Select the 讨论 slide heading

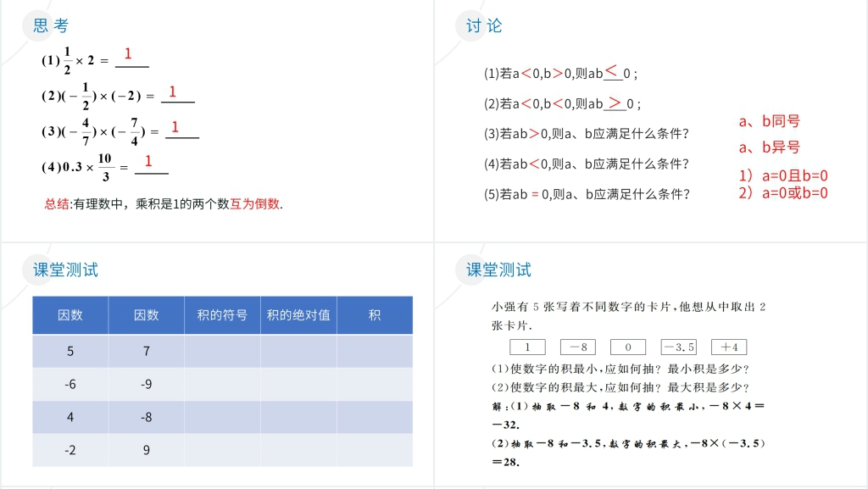[484, 26]
